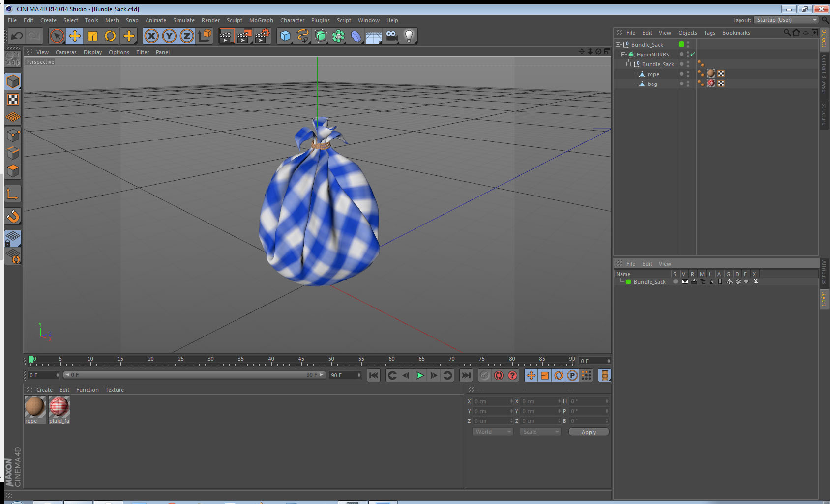Viewport: 830px width, 504px height.
Task: Toggle X axis lock
Action: [x=151, y=36]
